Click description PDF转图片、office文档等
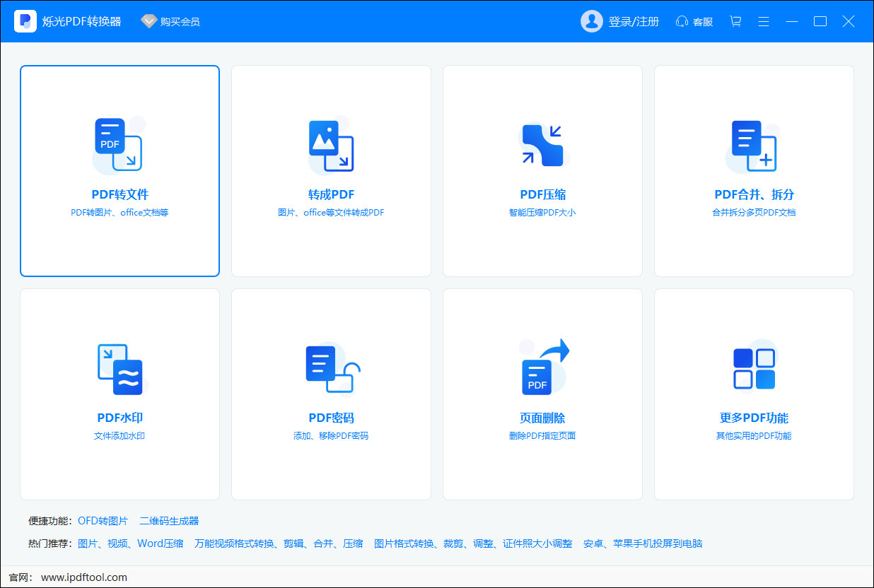The height and width of the screenshot is (588, 874). 120,212
